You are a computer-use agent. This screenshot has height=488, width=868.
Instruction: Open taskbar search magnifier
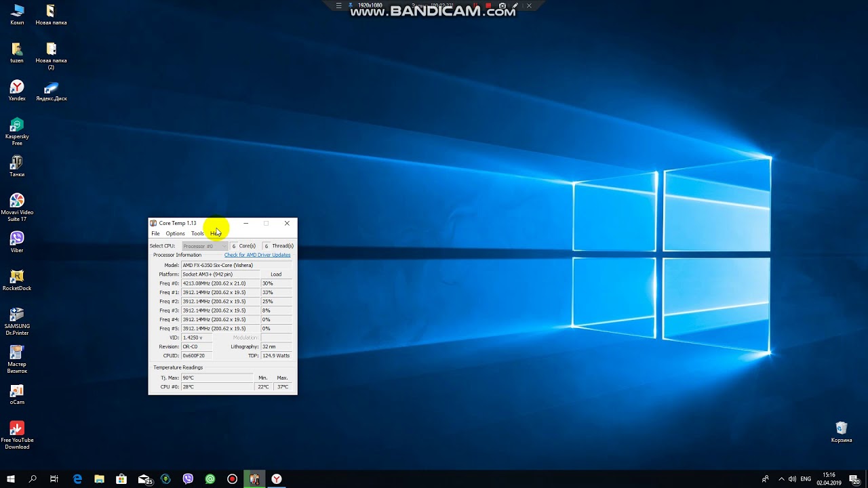tap(33, 479)
